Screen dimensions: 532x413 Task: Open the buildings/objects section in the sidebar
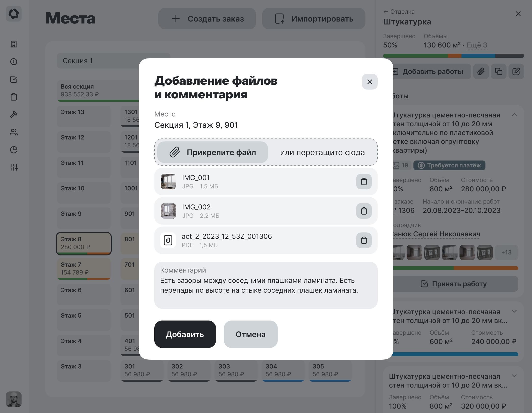point(14,44)
